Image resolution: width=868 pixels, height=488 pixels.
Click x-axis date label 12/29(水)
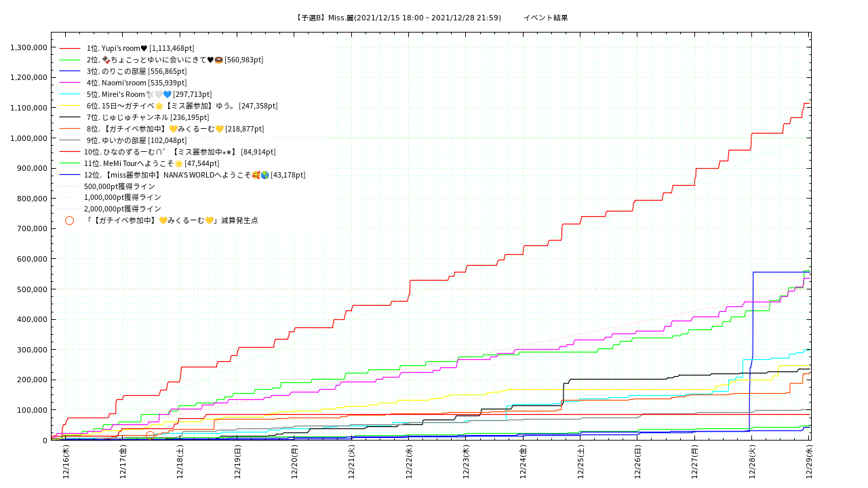point(809,462)
